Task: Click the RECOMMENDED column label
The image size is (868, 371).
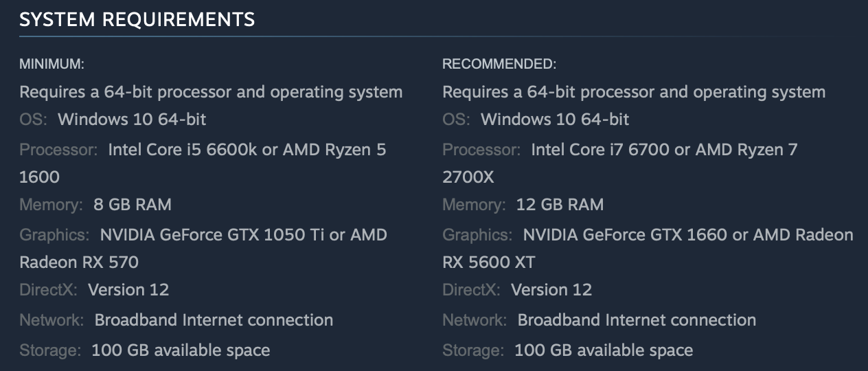Action: click(x=499, y=64)
